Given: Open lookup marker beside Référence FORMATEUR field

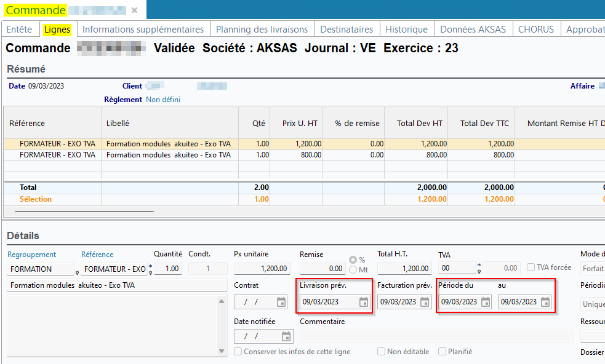Looking at the screenshot, I should [x=150, y=272].
